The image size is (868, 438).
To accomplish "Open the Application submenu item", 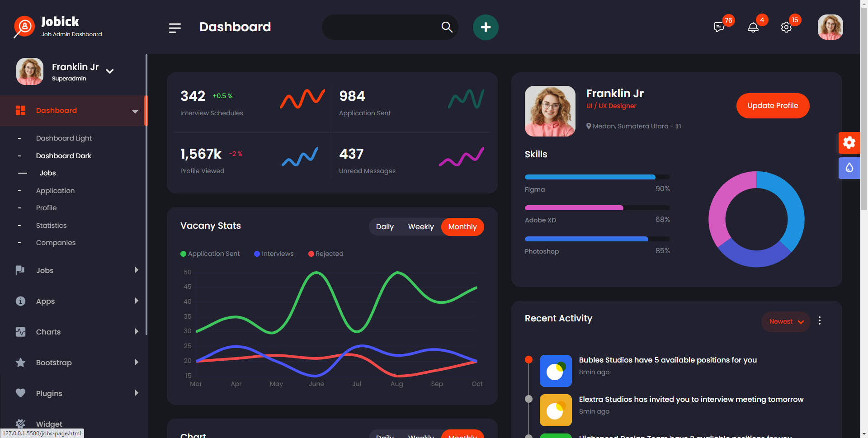I will (x=55, y=191).
